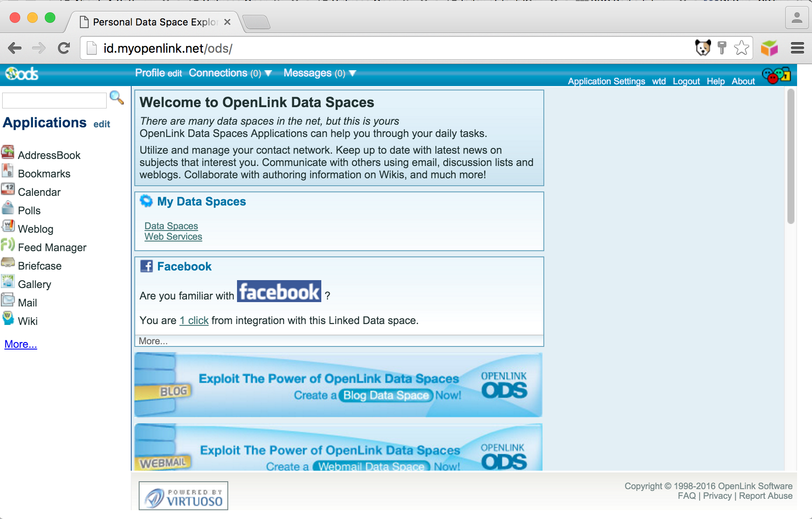Screen dimensions: 812x519
Task: Click the More... link under Applications
Action: 21,344
